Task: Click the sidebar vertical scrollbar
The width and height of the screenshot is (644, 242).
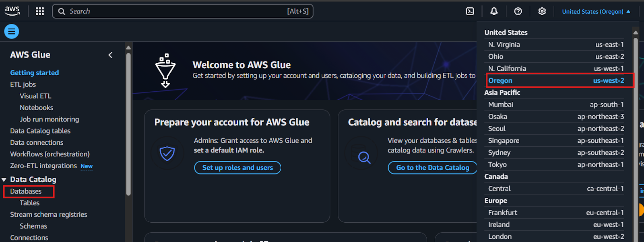Action: tap(128, 125)
